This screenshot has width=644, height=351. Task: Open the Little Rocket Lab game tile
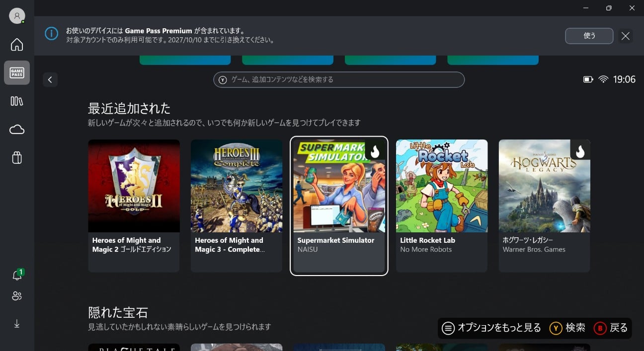click(x=442, y=206)
